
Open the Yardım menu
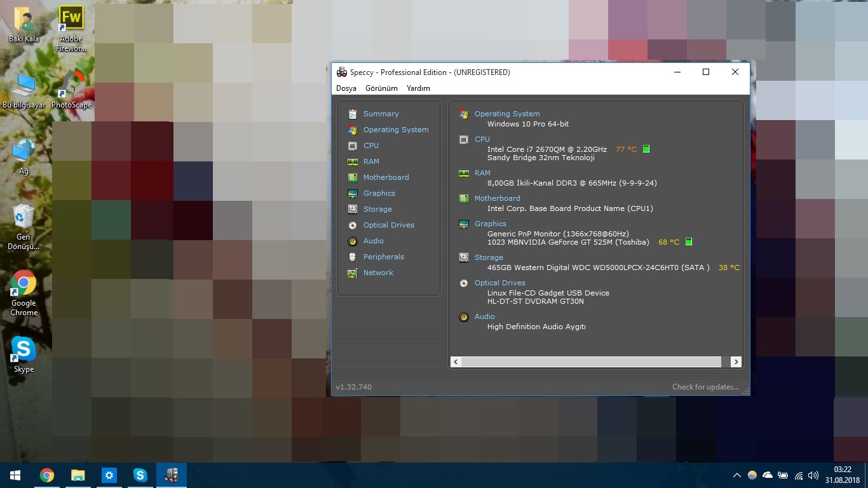(x=418, y=88)
